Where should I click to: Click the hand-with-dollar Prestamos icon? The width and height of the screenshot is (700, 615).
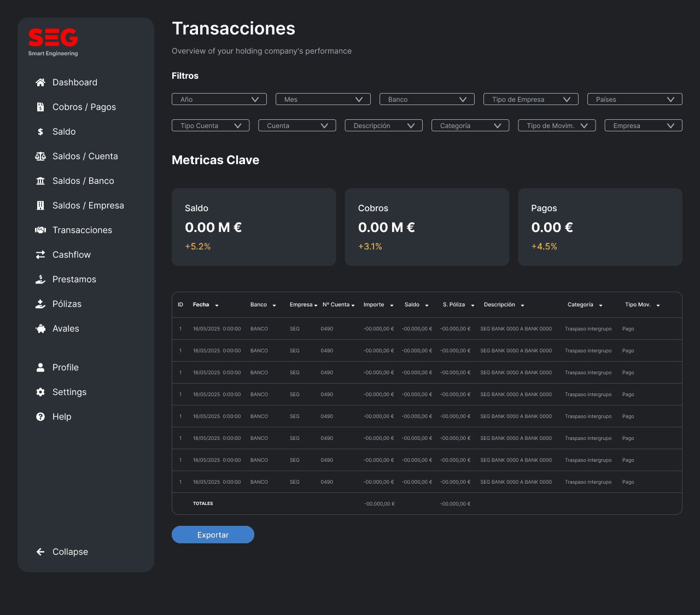pos(40,280)
